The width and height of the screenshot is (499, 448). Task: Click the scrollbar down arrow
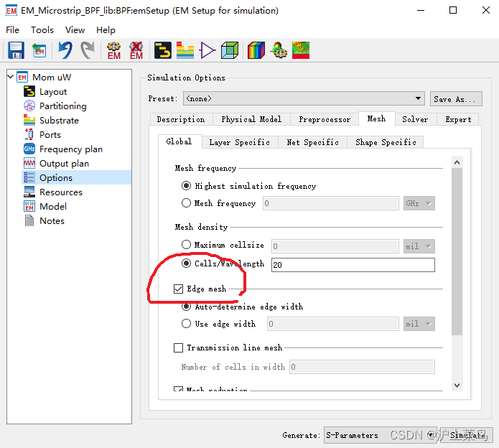(457, 386)
